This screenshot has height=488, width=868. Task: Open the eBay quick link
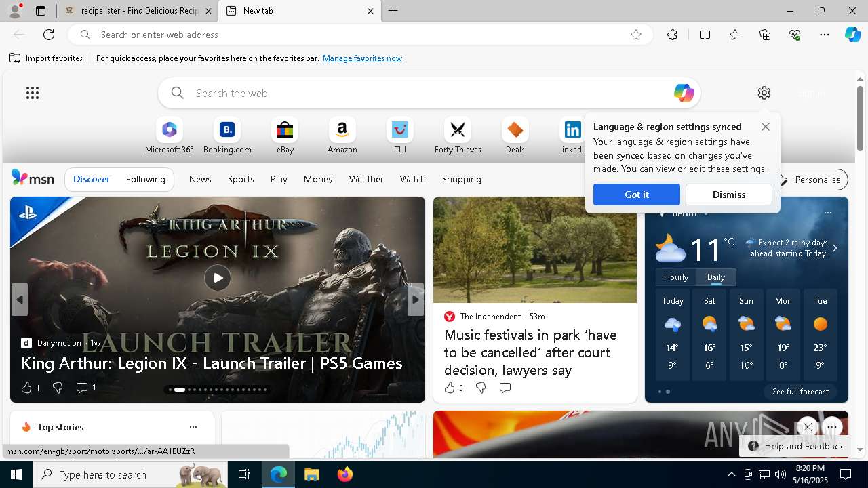(x=285, y=136)
